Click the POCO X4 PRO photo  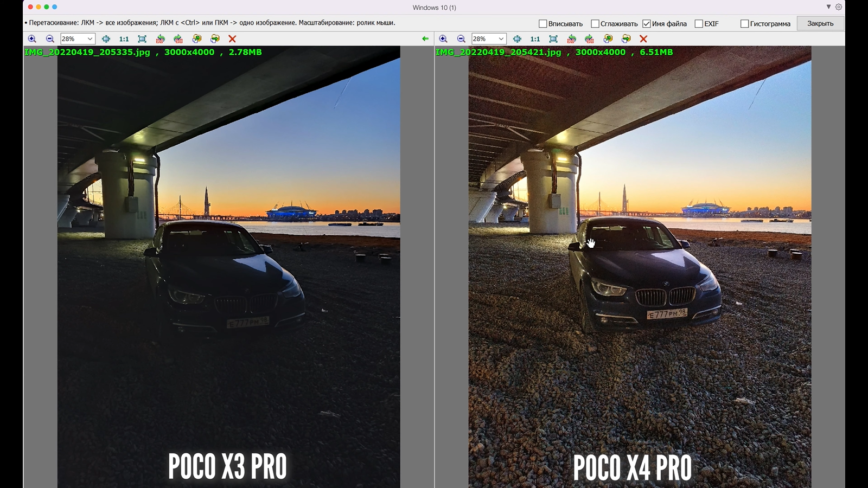point(640,267)
